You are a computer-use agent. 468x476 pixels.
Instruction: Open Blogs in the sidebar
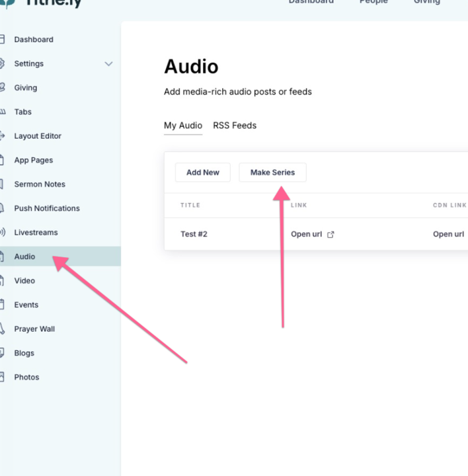(x=24, y=353)
